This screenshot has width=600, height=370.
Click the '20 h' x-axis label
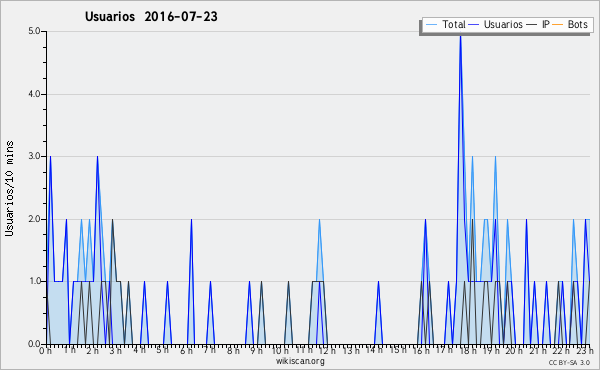click(x=515, y=351)
